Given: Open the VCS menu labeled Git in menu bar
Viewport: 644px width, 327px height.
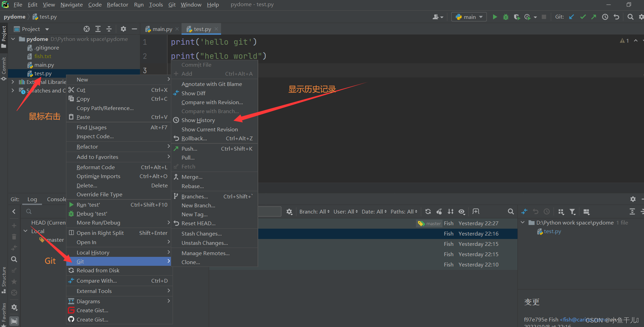Looking at the screenshot, I should 172,4.
